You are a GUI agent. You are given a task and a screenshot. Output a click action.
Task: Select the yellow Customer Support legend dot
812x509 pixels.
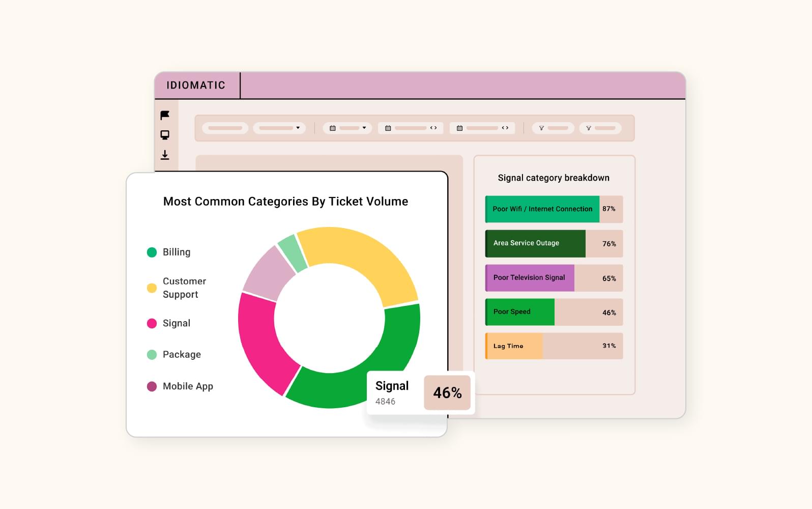(x=152, y=288)
